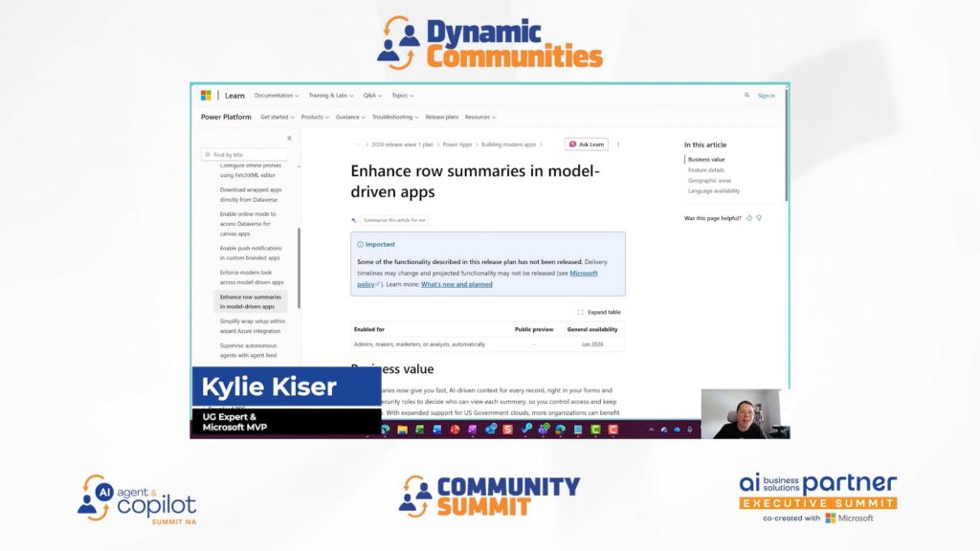The image size is (980, 551).
Task: Open the 2026 release wave 1 plan breadcrumb
Action: tap(402, 144)
